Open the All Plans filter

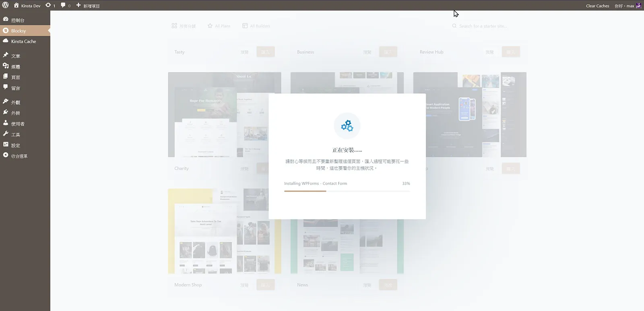[219, 26]
